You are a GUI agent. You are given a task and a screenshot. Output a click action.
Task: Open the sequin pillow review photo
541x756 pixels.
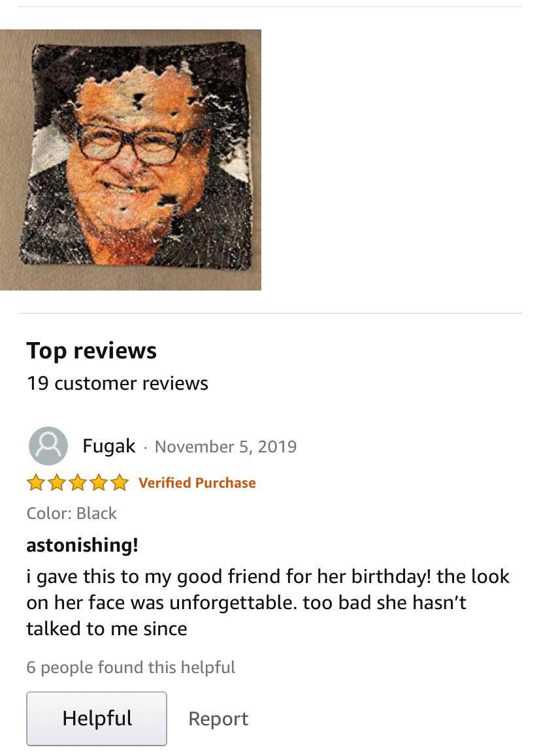point(130,160)
